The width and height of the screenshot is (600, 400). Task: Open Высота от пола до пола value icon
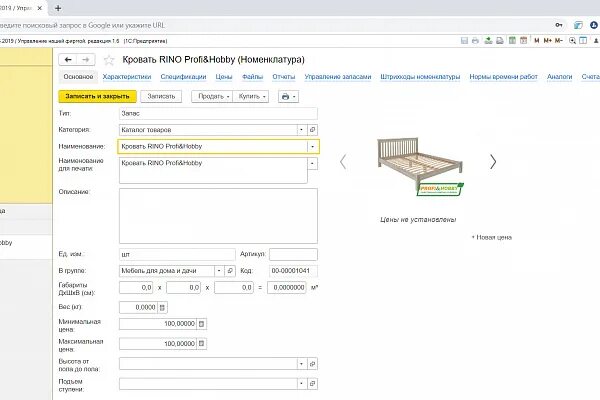tap(312, 364)
